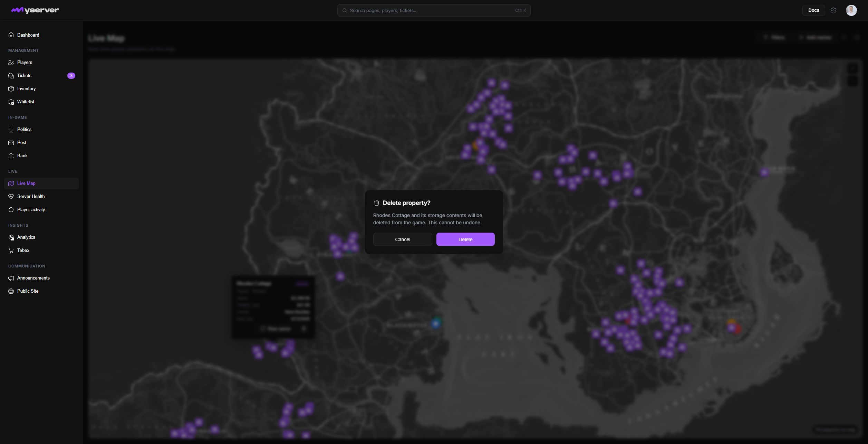Image resolution: width=868 pixels, height=444 pixels.
Task: Click the Dashboard home icon
Action: coord(11,35)
